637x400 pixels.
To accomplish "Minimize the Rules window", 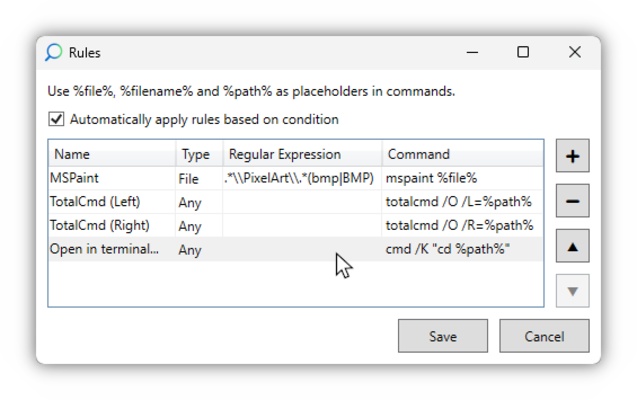I will [x=472, y=52].
